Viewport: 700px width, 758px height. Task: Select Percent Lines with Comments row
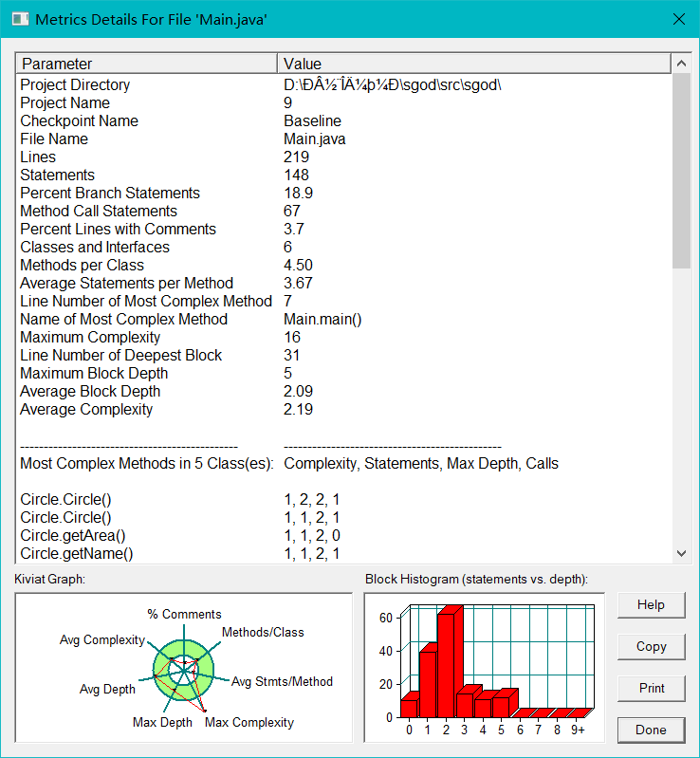click(x=343, y=229)
